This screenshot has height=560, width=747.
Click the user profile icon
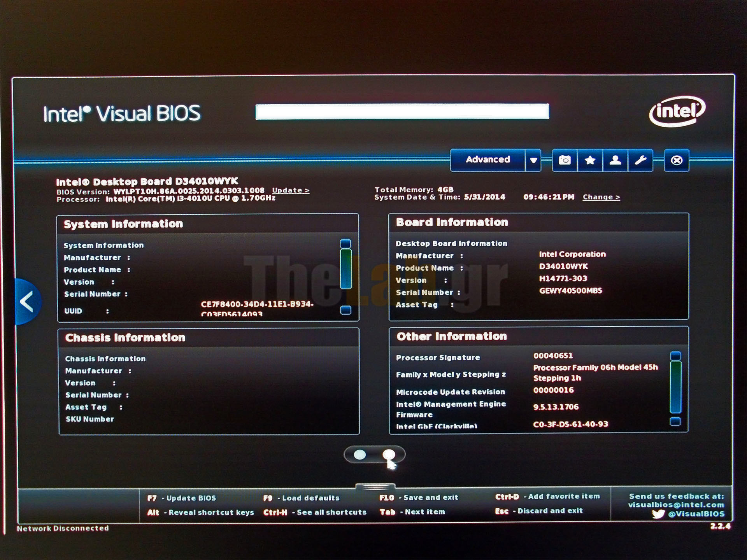coord(615,160)
